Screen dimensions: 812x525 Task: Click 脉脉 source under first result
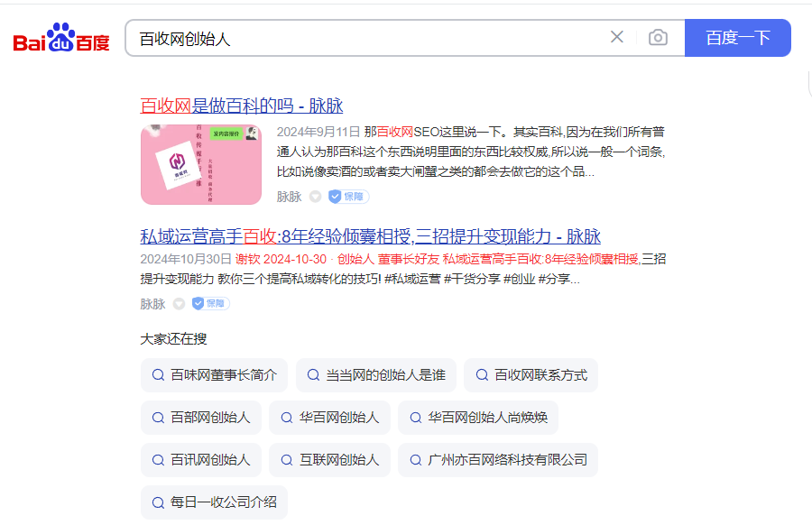(x=289, y=197)
